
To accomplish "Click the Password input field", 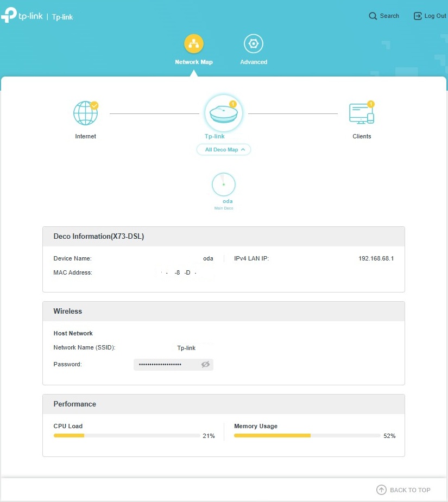I will 173,364.
